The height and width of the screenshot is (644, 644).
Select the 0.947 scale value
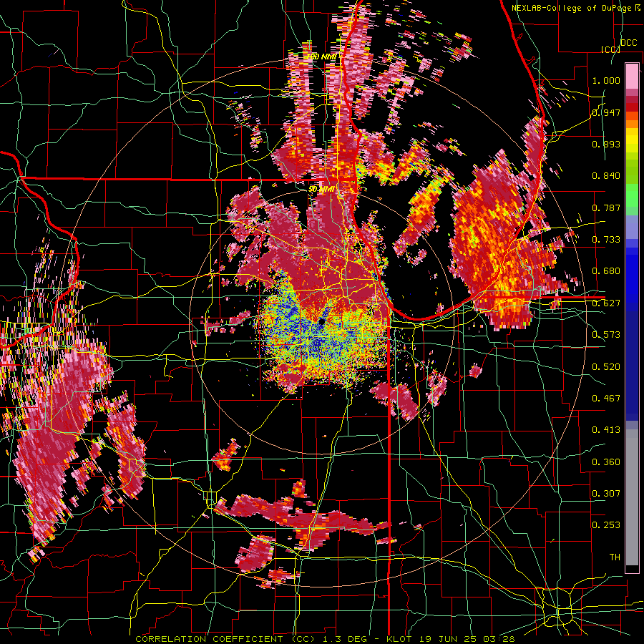coord(606,112)
